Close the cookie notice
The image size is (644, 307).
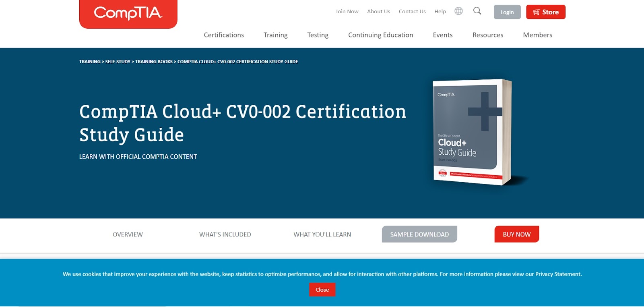[322, 290]
